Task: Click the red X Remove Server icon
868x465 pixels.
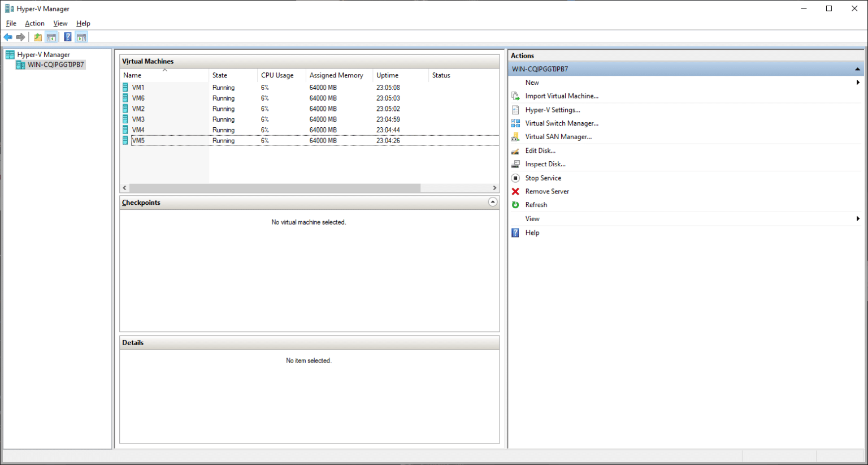Action: coord(515,191)
